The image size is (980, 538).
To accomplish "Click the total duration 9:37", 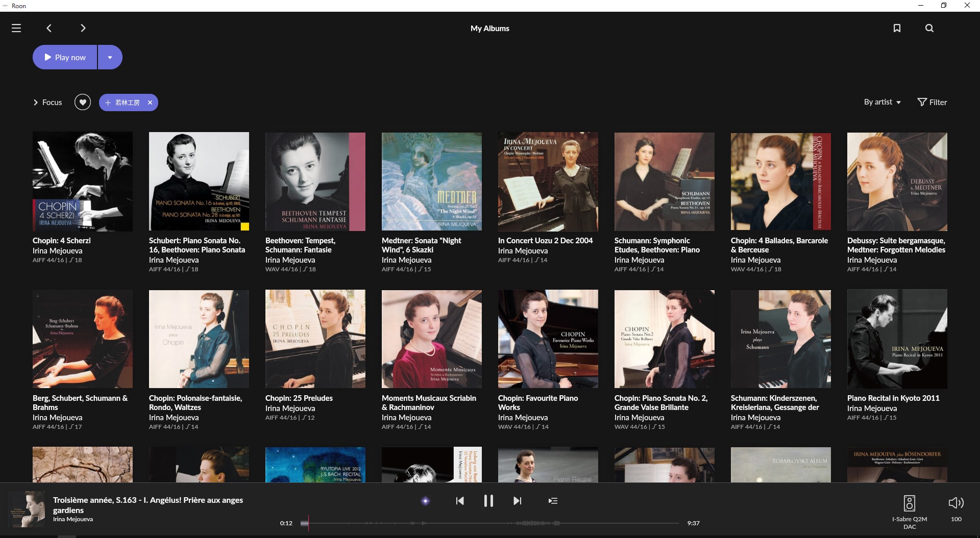I will (x=693, y=523).
